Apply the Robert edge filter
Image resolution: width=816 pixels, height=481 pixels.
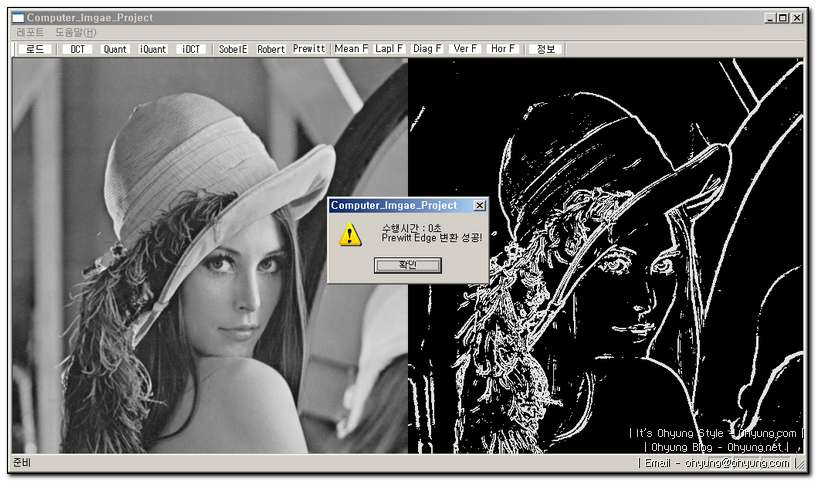pos(271,49)
